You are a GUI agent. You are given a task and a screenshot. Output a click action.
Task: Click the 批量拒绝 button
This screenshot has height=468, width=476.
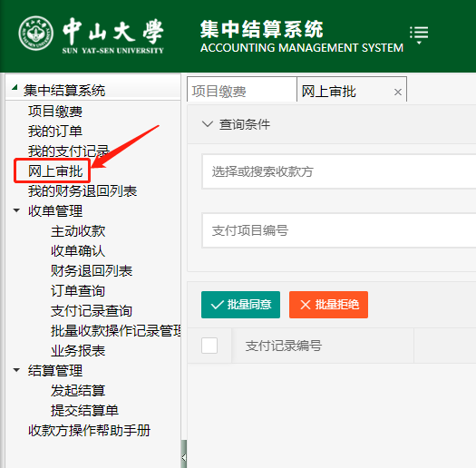coord(328,305)
